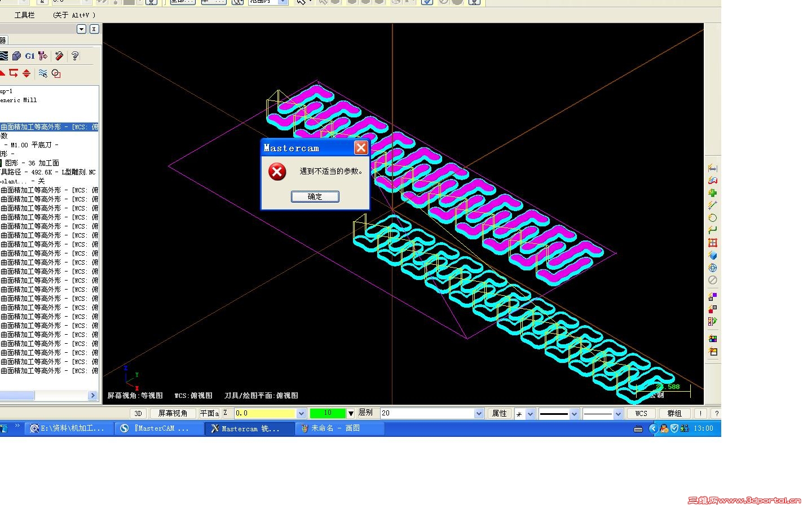Viewport: 812px width, 508px height.
Task: Click the 屏幕视角 button in status bar
Action: tap(173, 413)
